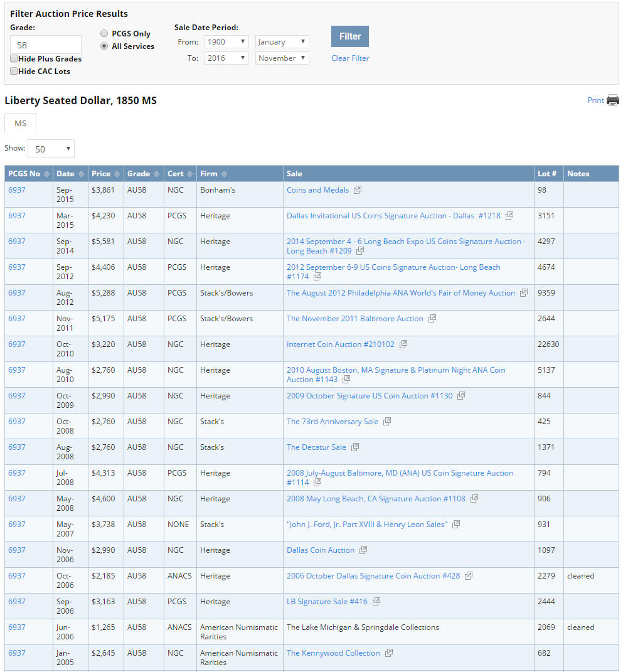Sort by Date using header sort arrows
628x672 pixels.
[81, 174]
